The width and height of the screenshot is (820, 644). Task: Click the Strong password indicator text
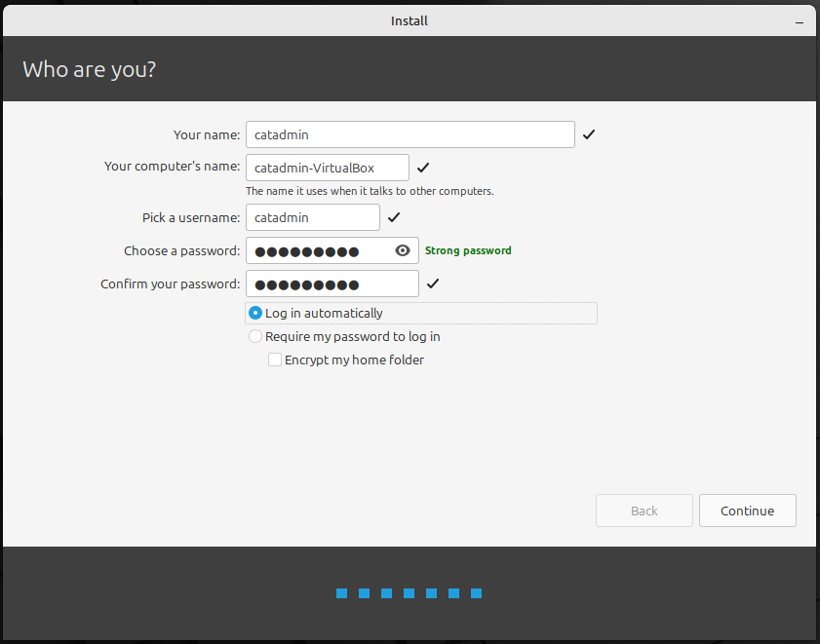coord(468,250)
